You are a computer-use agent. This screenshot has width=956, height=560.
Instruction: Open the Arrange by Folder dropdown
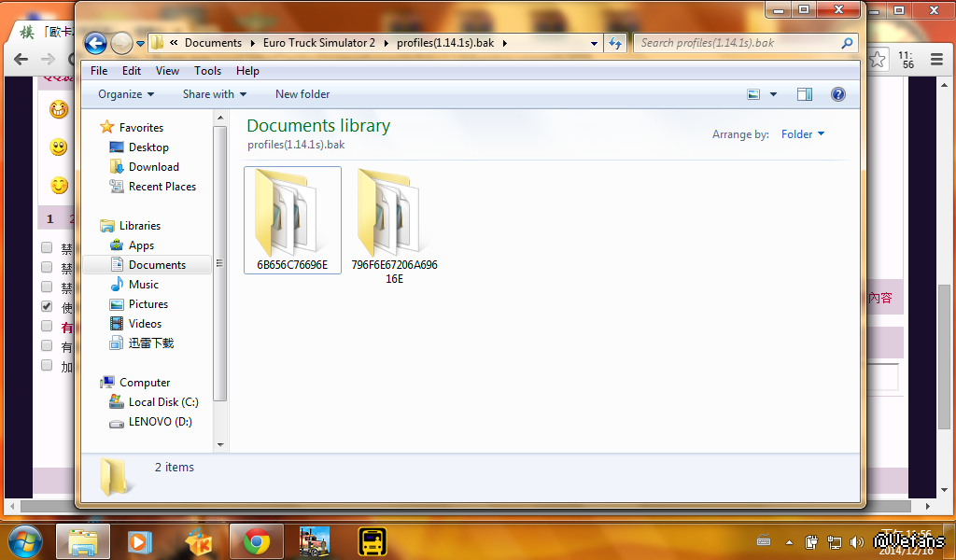(803, 134)
